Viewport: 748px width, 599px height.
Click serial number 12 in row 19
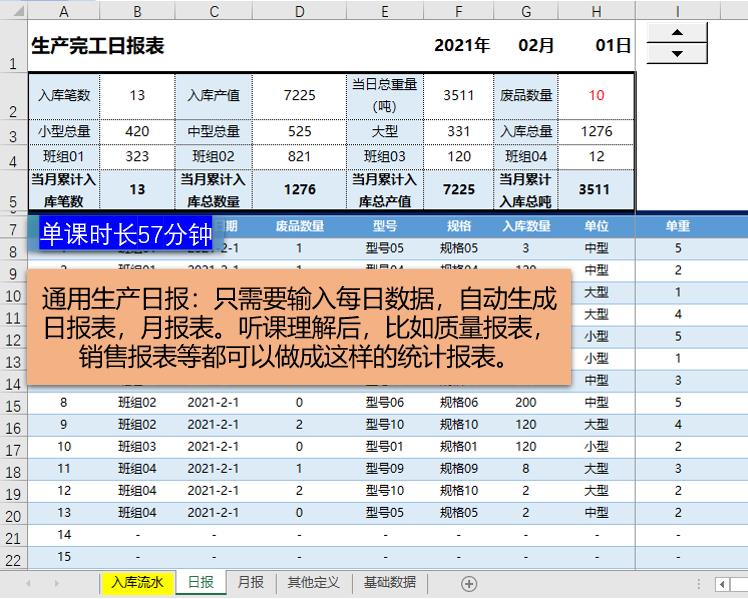[x=64, y=491]
